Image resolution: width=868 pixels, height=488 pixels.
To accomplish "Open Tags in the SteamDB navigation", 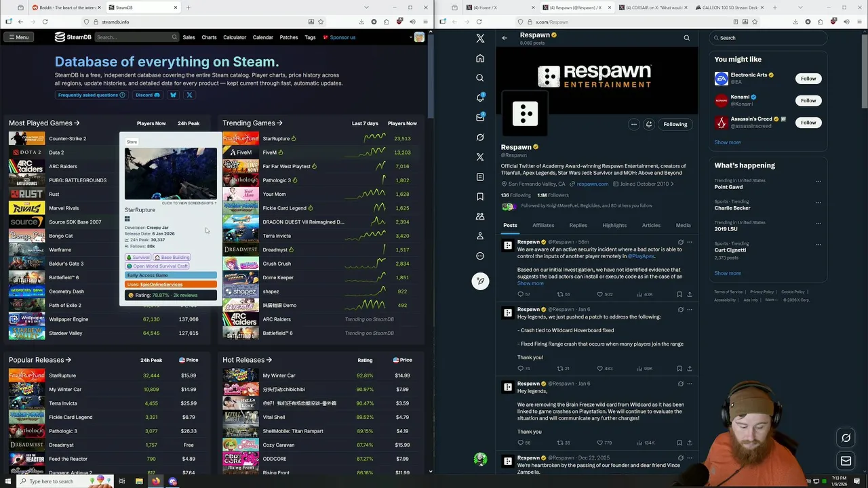I will pos(310,37).
